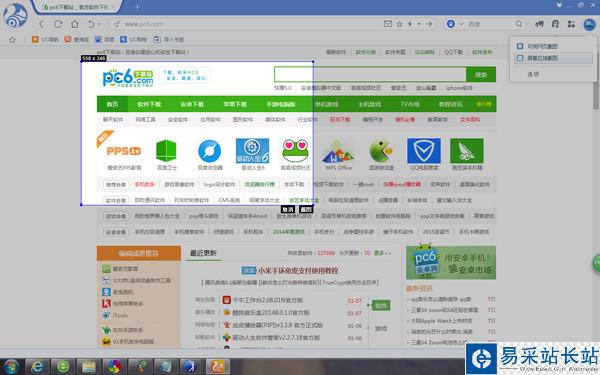Open the browser home page icon
This screenshot has height=375, width=600.
click(75, 24)
